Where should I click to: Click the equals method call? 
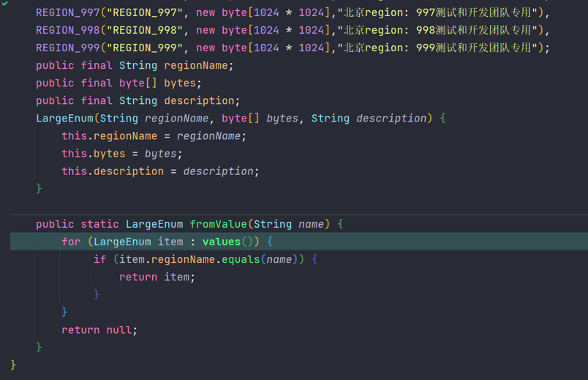coord(241,260)
